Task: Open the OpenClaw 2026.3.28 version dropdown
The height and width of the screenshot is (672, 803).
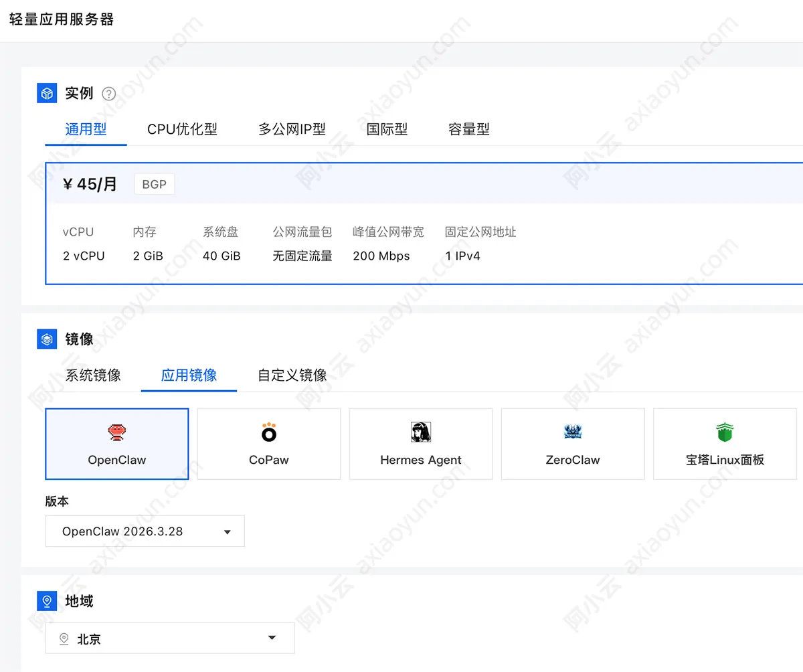Action: click(x=145, y=531)
